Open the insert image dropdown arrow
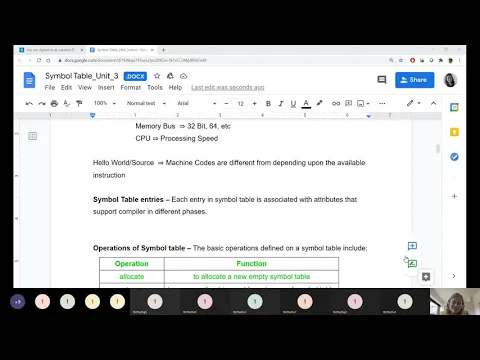Screen dimensions: 480x360 click(368, 104)
